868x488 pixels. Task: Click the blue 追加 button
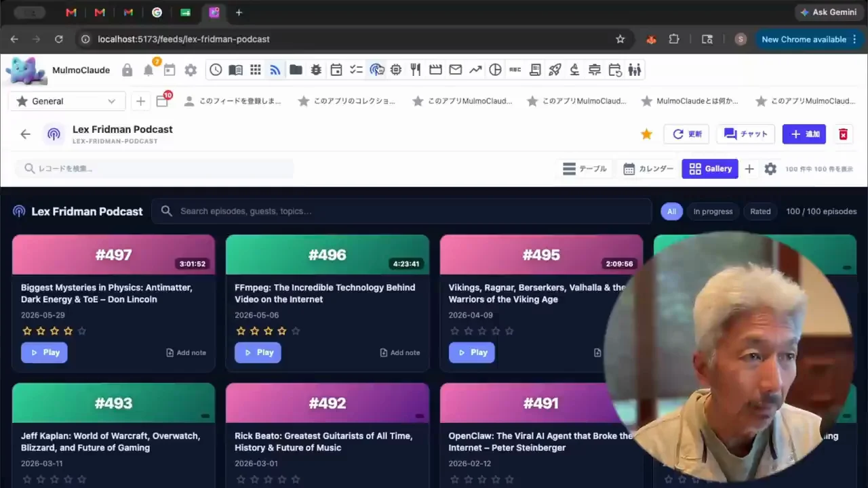coord(804,134)
